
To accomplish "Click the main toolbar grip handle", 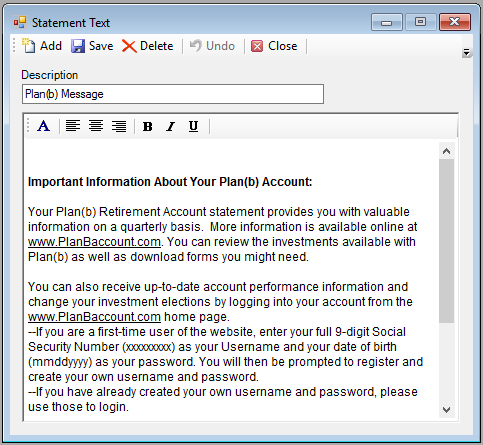I will click(x=14, y=46).
